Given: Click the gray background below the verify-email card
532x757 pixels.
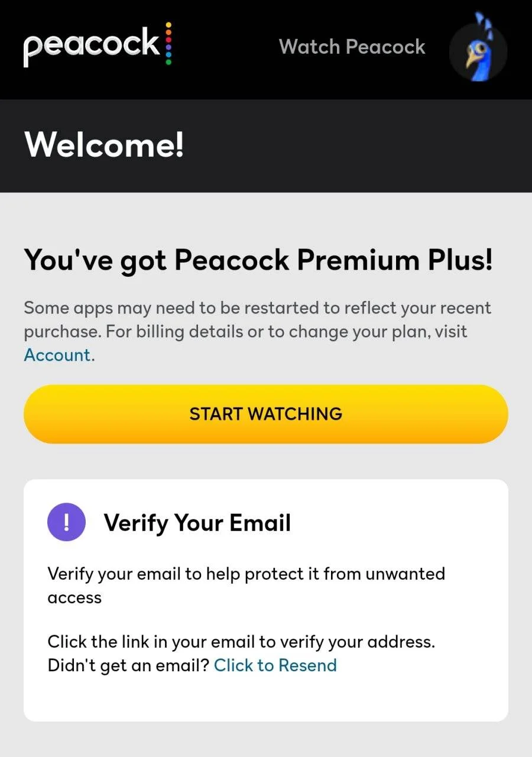Looking at the screenshot, I should click(x=266, y=739).
